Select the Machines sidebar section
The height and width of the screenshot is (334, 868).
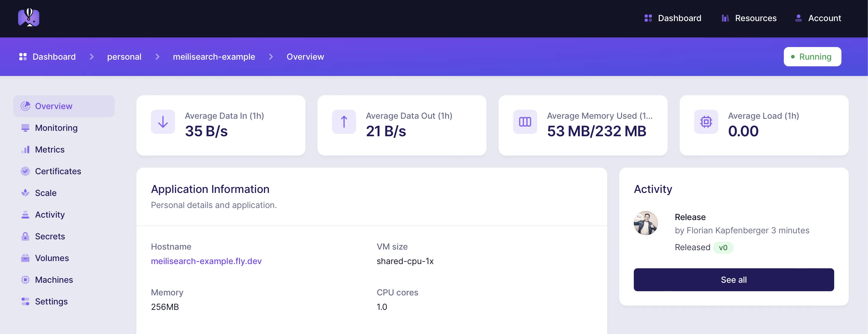click(x=64, y=280)
